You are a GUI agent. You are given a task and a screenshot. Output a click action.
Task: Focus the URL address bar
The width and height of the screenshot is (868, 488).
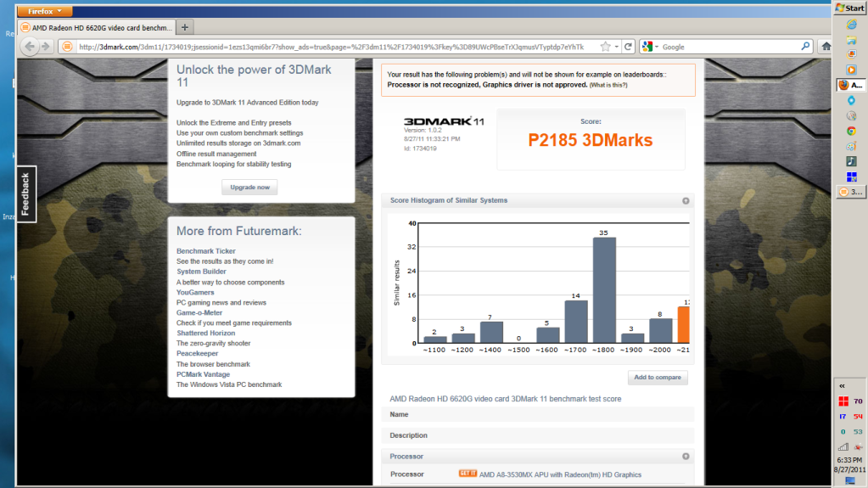tap(331, 47)
